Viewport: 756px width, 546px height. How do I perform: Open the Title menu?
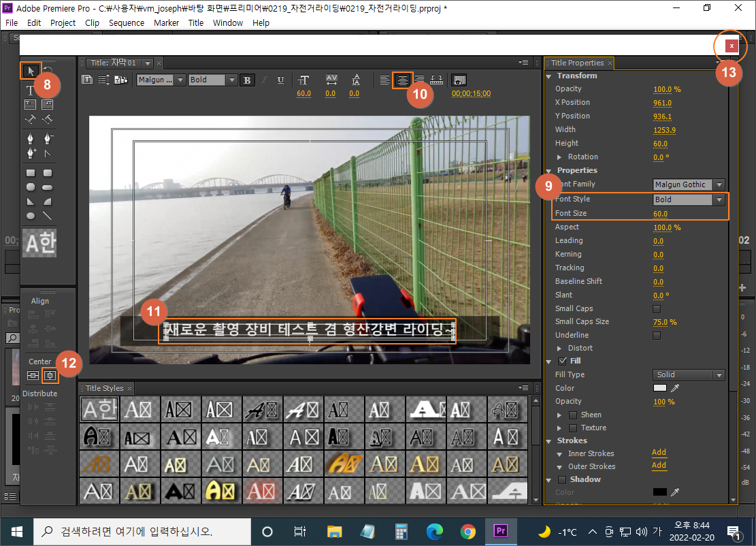tap(196, 22)
